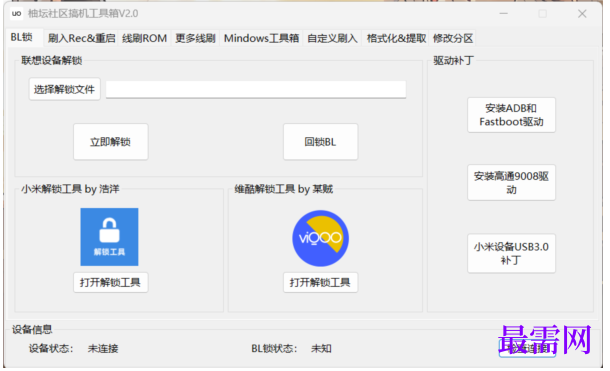Click the 选择解锁文件 button
610x371 pixels.
(65, 89)
